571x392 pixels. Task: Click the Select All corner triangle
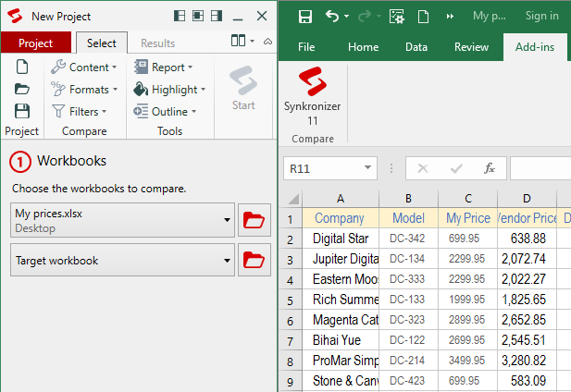pos(293,199)
